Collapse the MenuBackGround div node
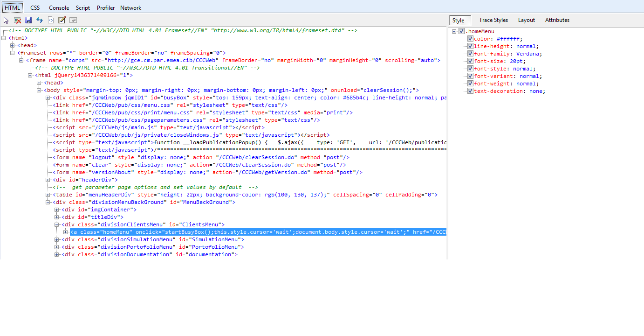The image size is (644, 336). 48,202
